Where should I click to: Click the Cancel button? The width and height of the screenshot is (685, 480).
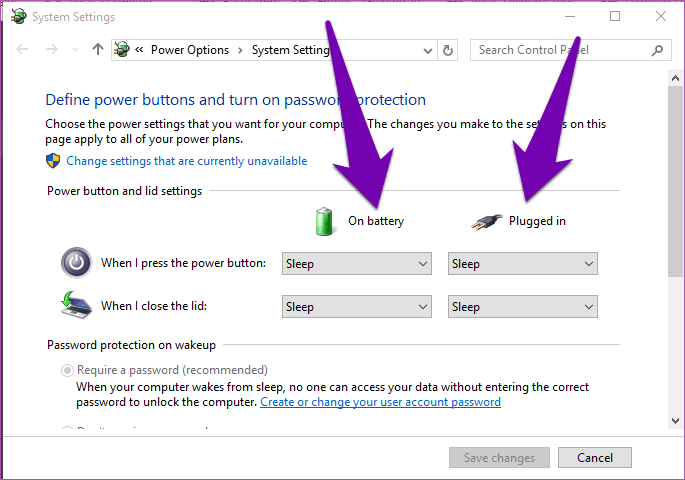pyautogui.click(x=595, y=458)
